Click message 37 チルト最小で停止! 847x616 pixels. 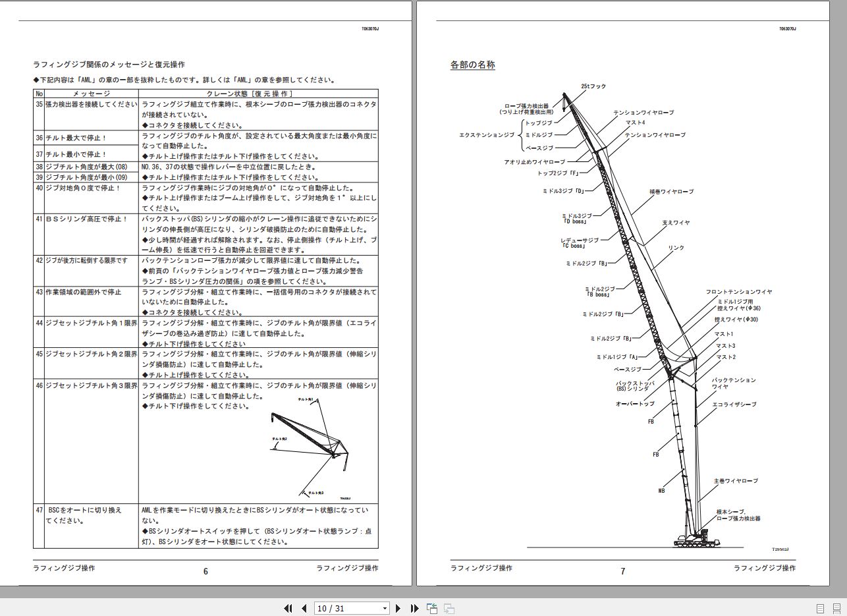[76, 154]
